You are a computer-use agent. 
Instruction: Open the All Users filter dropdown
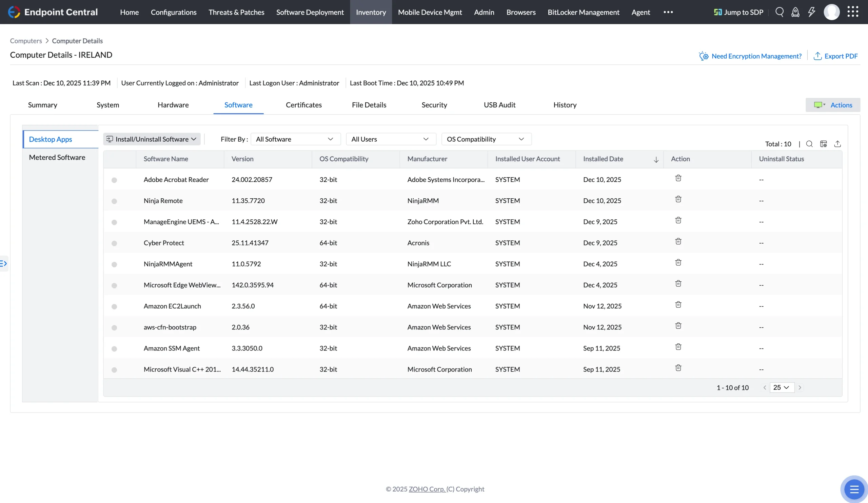pos(391,139)
